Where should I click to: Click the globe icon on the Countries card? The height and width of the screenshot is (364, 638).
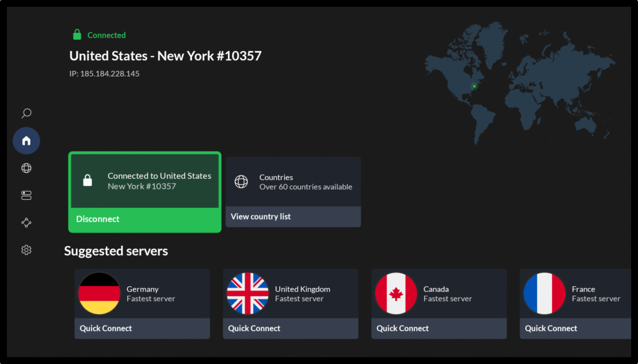(242, 181)
